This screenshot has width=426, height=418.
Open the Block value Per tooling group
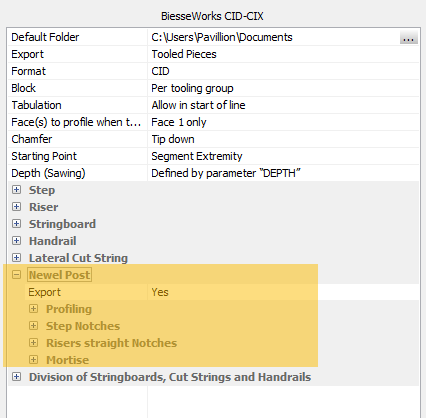[x=283, y=88]
